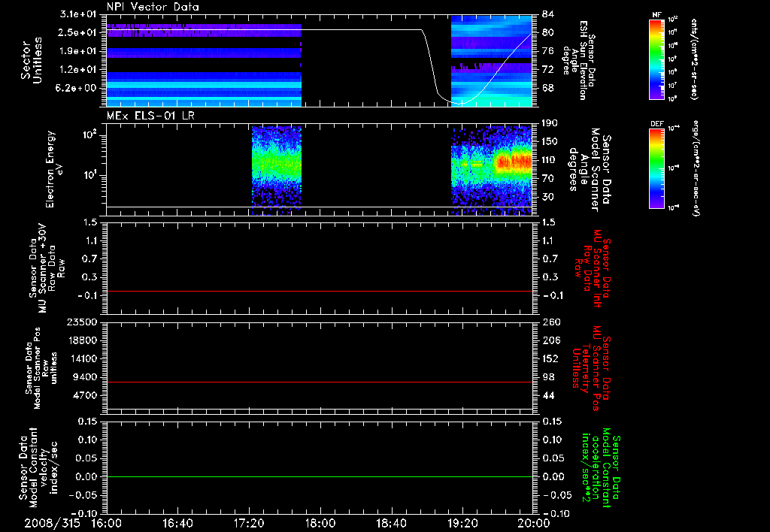The height and width of the screenshot is (532, 770).
Task: Click the 'cnts/(cm**2-sr-sec)' units label
Action: pyautogui.click(x=694, y=59)
